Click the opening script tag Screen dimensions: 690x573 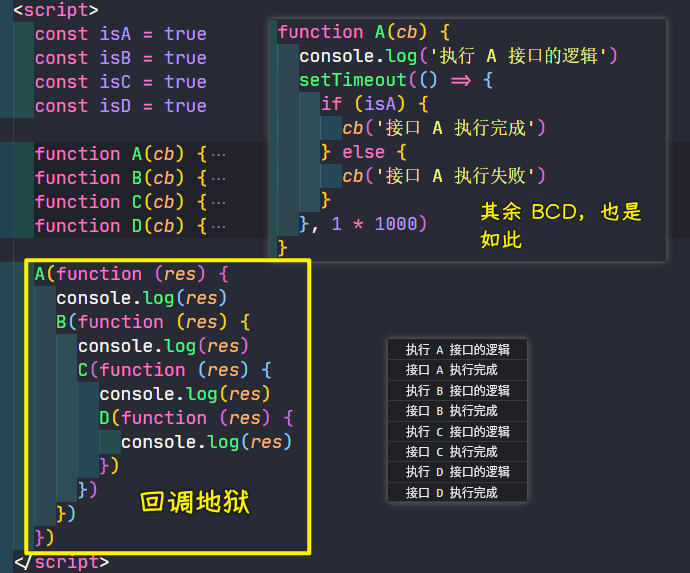tap(56, 9)
